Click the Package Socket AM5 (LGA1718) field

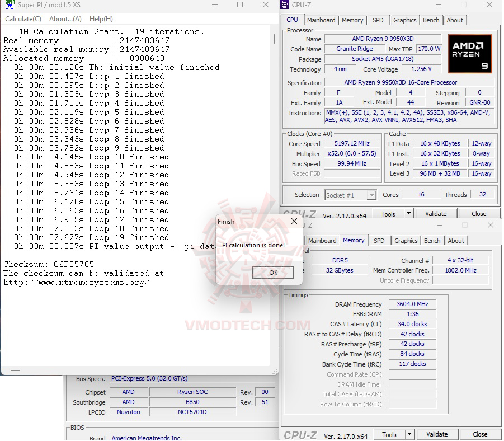pyautogui.click(x=383, y=59)
